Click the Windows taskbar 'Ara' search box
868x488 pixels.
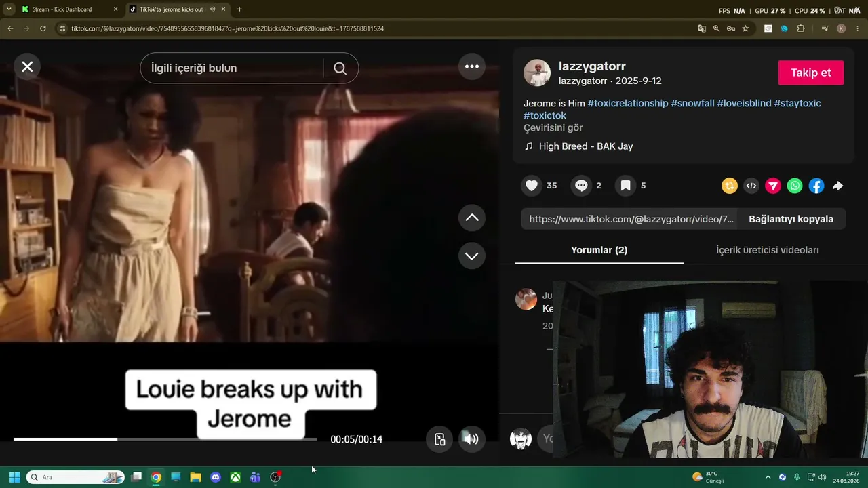tap(75, 477)
